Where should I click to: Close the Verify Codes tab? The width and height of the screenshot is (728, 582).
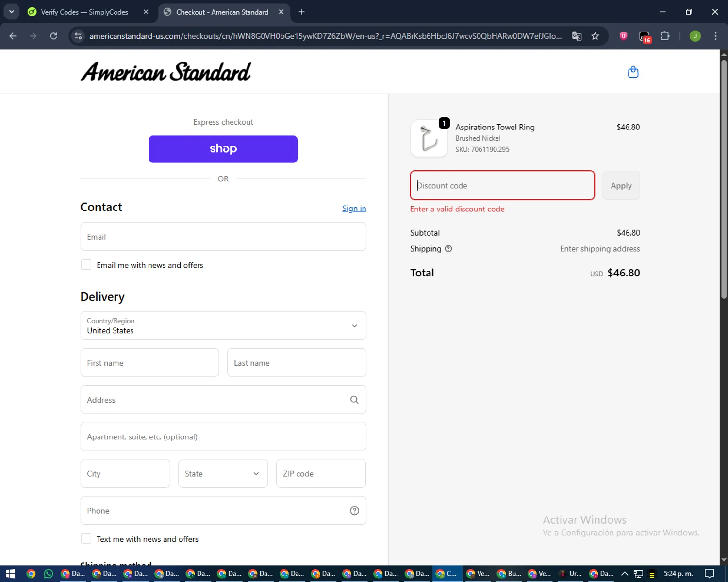(x=146, y=12)
